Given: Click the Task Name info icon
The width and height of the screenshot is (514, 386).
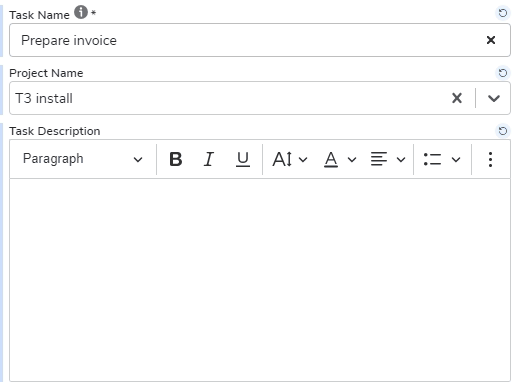Looking at the screenshot, I should 81,13.
